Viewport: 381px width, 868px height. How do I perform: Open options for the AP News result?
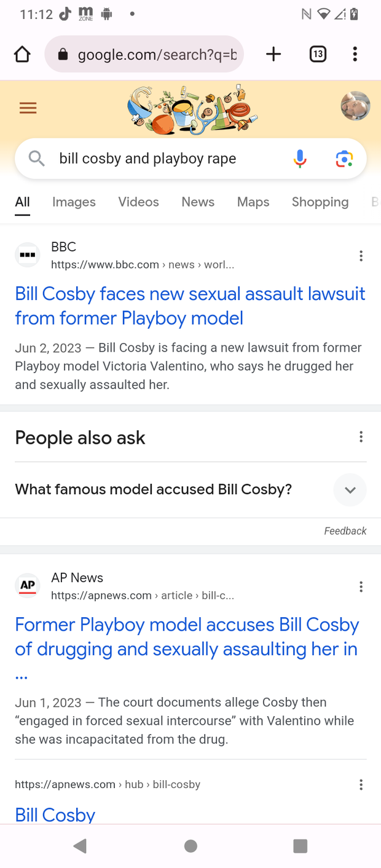tap(361, 586)
